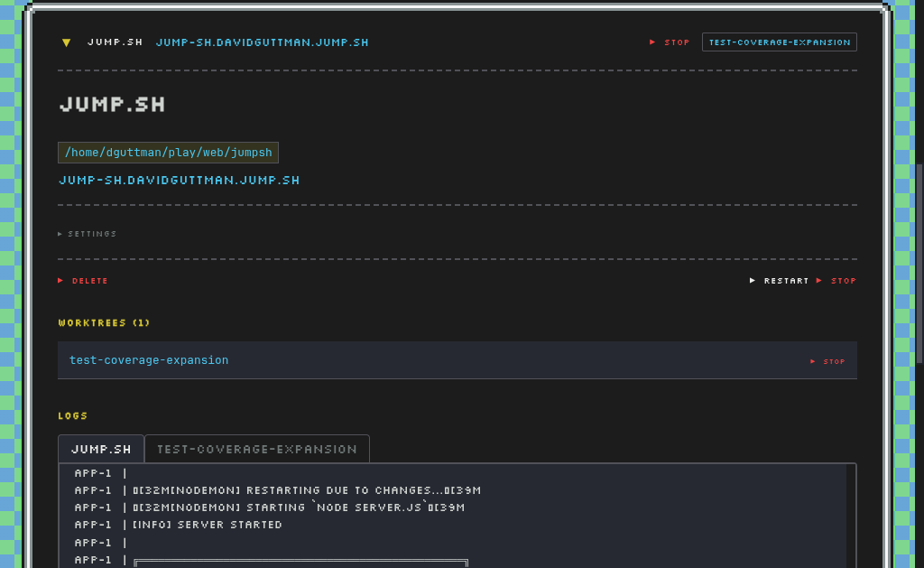Screen dimensions: 924x568
Task: Click the triangle icon beside bottom-right STOP
Action: [x=821, y=280]
